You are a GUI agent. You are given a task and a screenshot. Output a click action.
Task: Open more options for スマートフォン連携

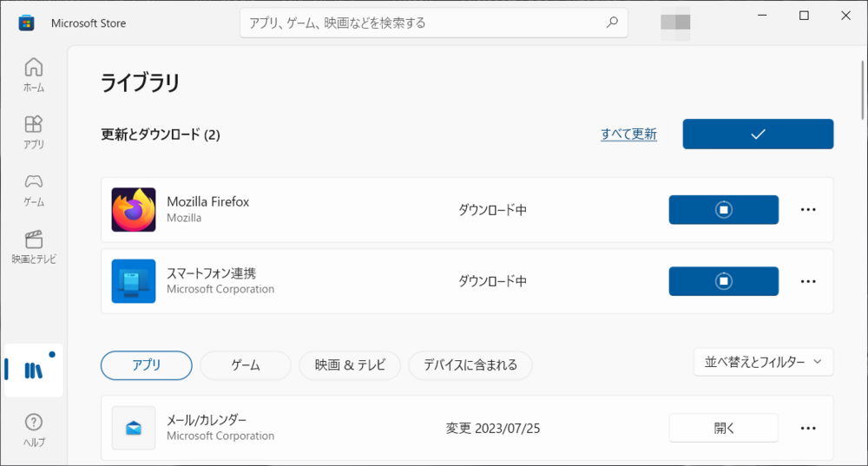tap(808, 281)
